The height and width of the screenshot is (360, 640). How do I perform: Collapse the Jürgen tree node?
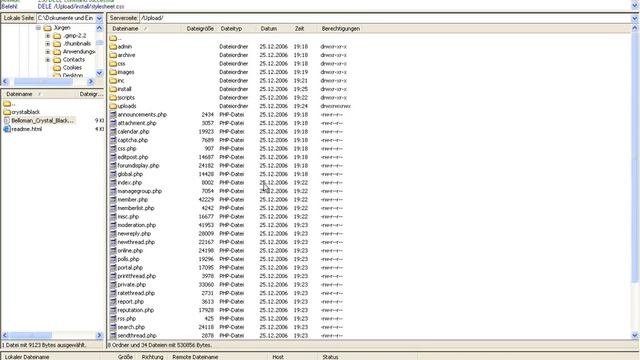tap(38, 28)
